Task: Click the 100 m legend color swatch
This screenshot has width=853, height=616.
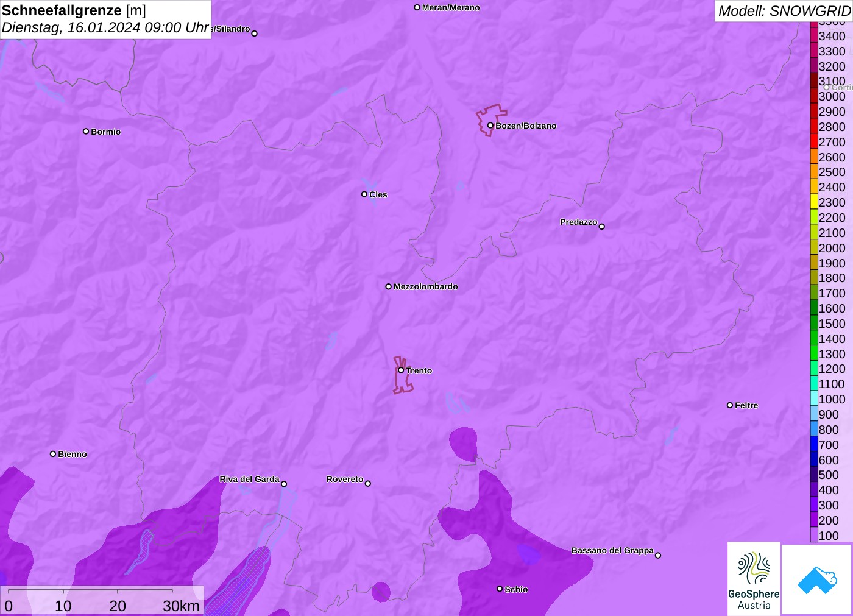Action: 814,535
